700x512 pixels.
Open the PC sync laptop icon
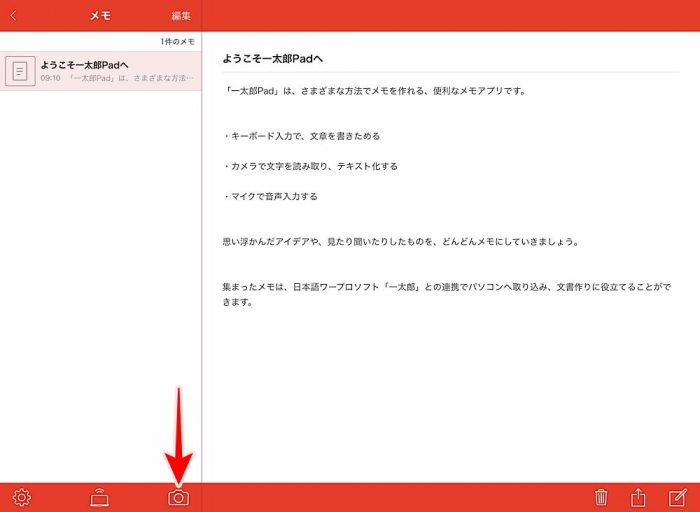point(100,497)
